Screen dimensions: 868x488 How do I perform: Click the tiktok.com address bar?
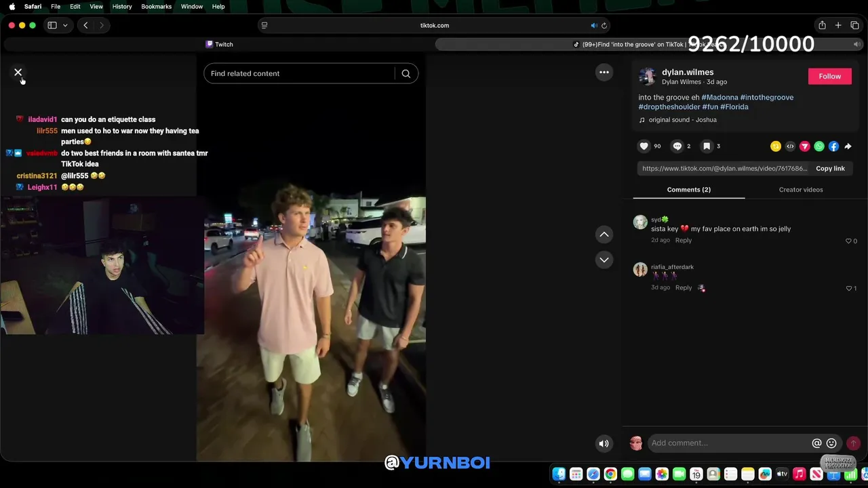(434, 25)
